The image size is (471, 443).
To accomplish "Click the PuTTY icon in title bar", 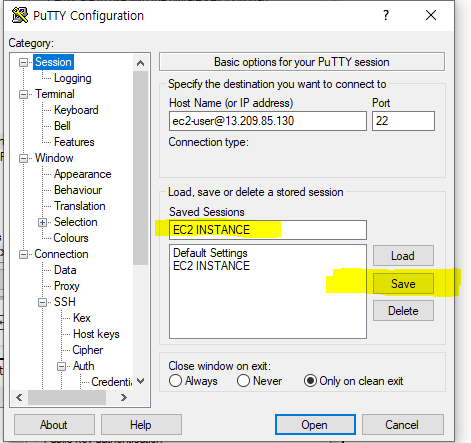I will (x=20, y=15).
